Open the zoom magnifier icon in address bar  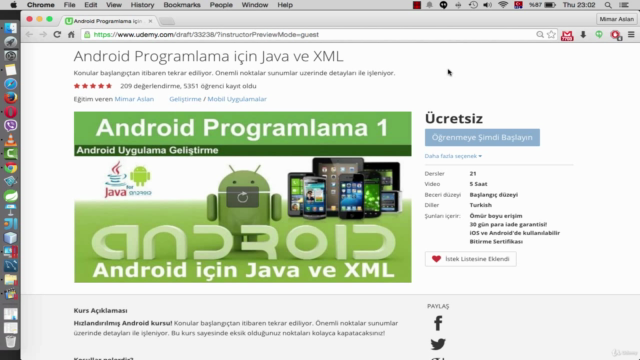pyautogui.click(x=540, y=35)
